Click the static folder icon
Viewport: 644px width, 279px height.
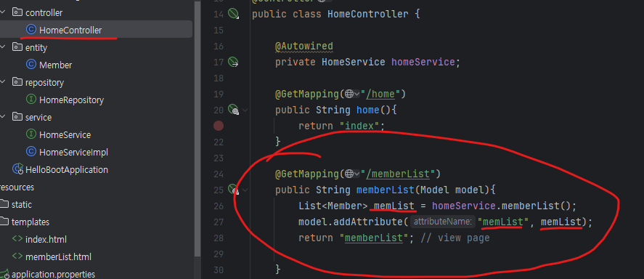click(4, 205)
